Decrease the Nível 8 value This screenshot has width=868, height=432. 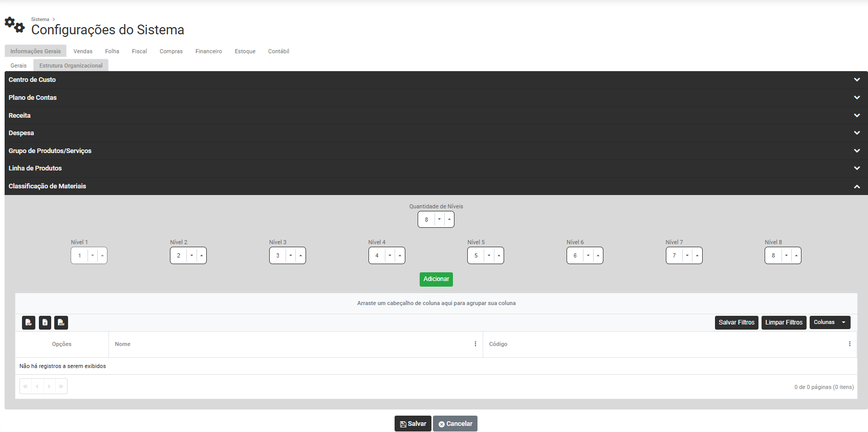[786, 255]
